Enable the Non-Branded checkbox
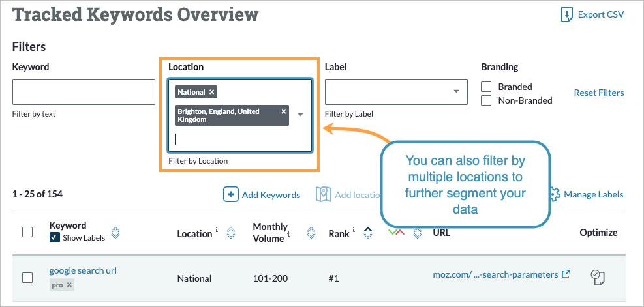The width and height of the screenshot is (644, 307). [x=486, y=100]
